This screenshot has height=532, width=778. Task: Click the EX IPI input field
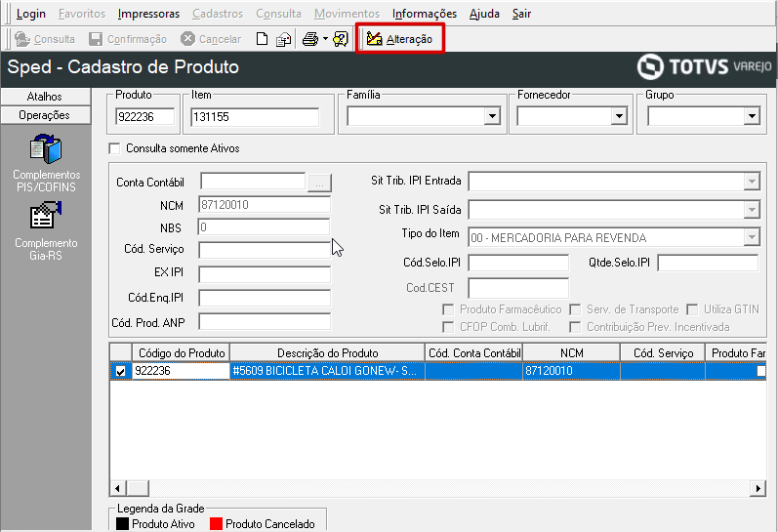point(265,274)
